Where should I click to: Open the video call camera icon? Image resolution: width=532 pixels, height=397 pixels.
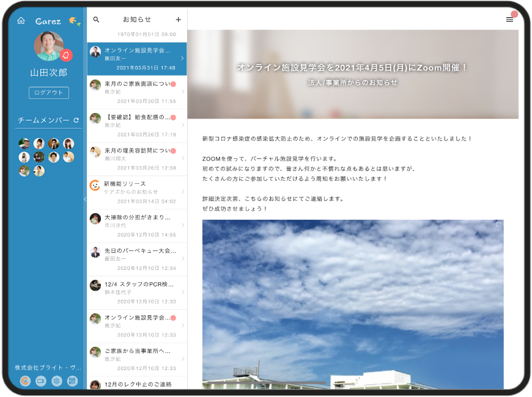[40, 381]
